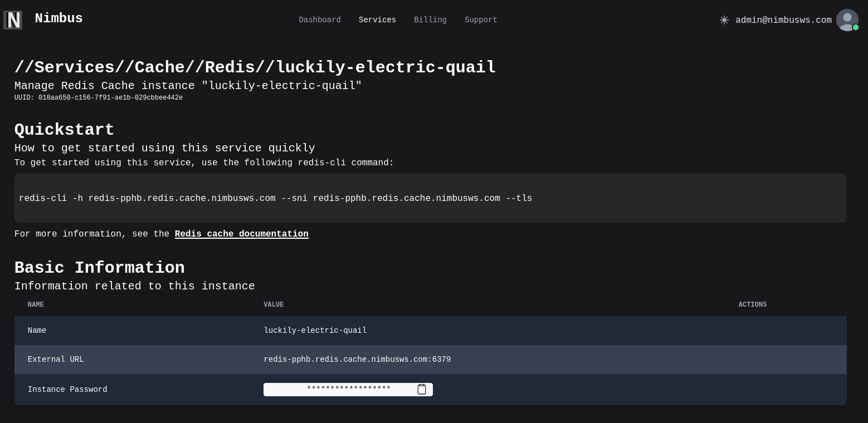Click the //Services//Cache//Redis breadcrumb heading

point(255,67)
